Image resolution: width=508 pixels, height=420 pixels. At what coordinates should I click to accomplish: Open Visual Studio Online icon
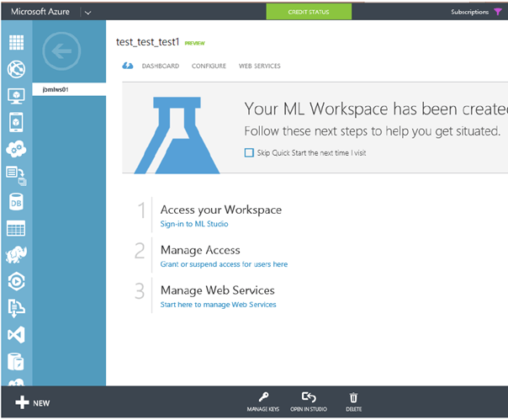(16, 335)
